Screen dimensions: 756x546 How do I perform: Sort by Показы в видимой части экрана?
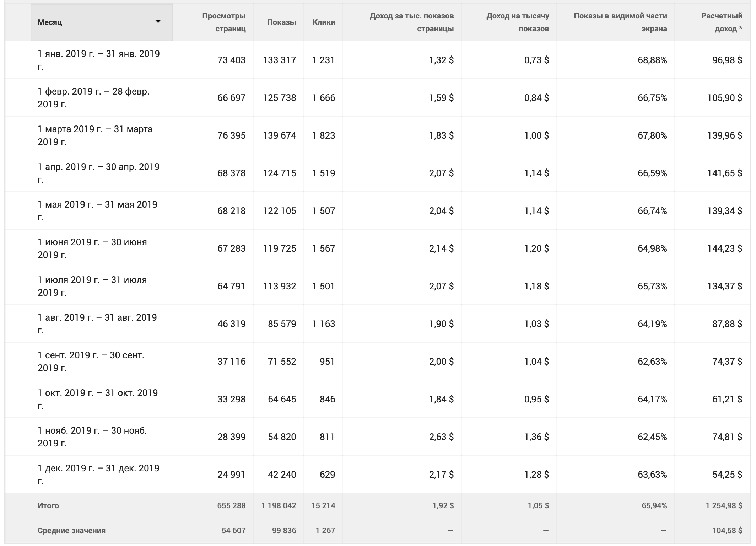tap(620, 22)
